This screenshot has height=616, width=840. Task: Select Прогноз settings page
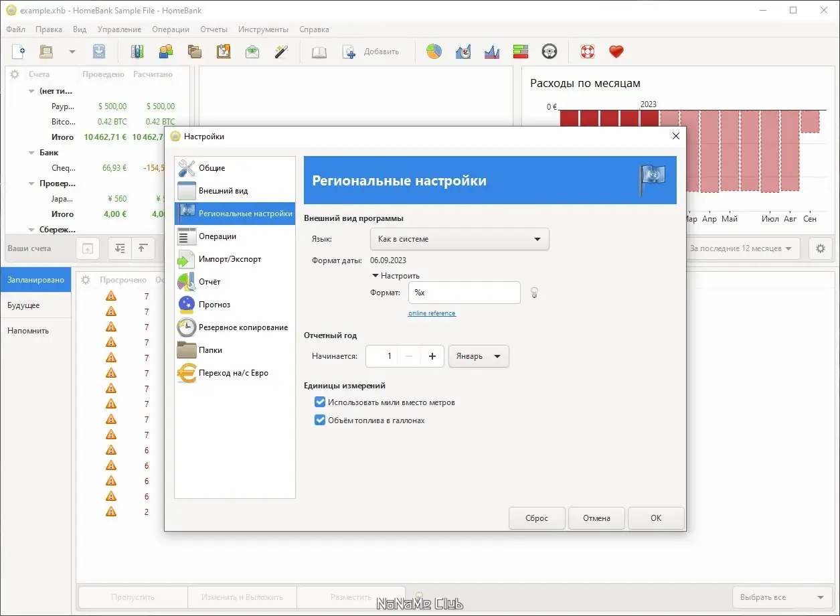[x=235, y=305]
